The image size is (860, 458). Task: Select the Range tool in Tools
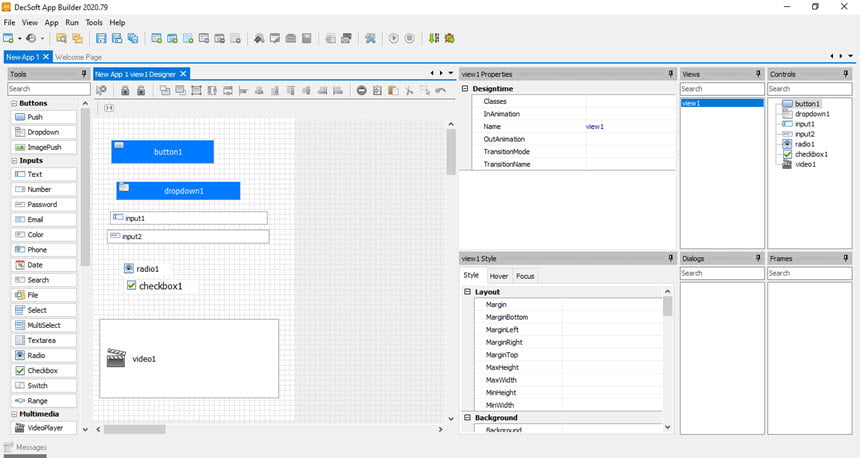(x=44, y=400)
